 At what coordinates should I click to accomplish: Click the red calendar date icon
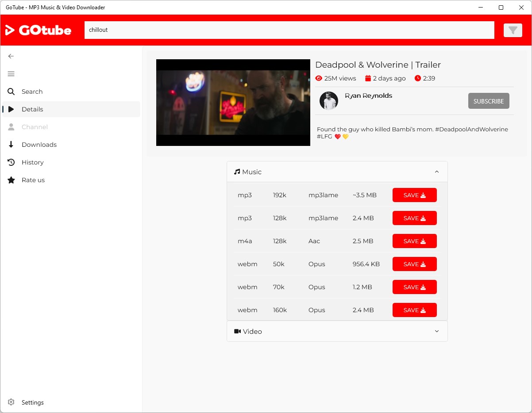[368, 78]
